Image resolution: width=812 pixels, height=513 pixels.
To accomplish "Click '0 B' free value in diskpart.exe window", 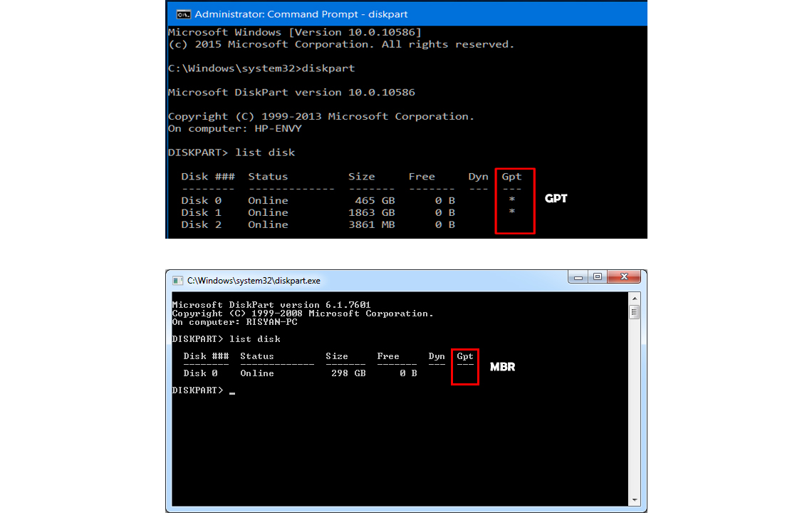I will 408,373.
